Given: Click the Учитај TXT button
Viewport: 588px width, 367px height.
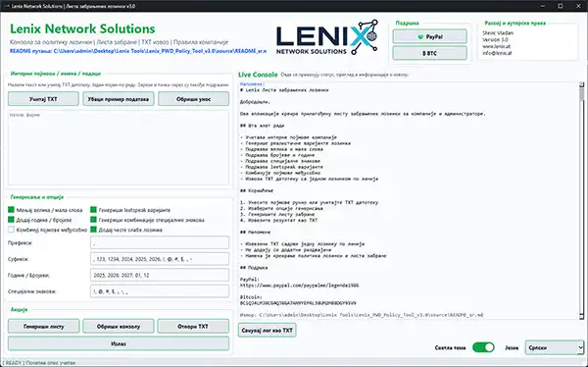Looking at the screenshot, I should 43,99.
